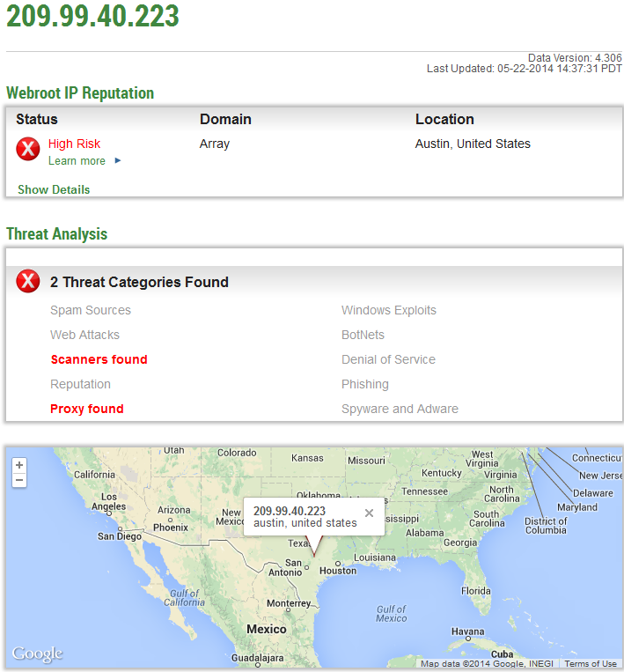This screenshot has height=672, width=624.
Task: Click Houston city on the map
Action: pyautogui.click(x=338, y=571)
